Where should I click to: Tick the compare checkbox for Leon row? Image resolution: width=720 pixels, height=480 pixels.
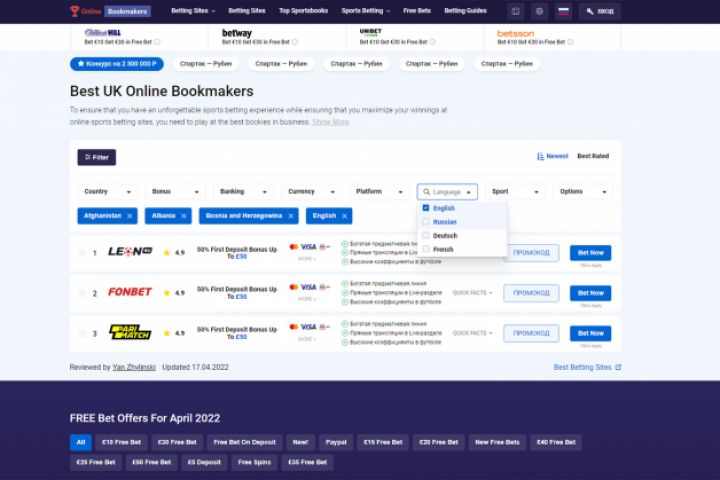pyautogui.click(x=82, y=253)
